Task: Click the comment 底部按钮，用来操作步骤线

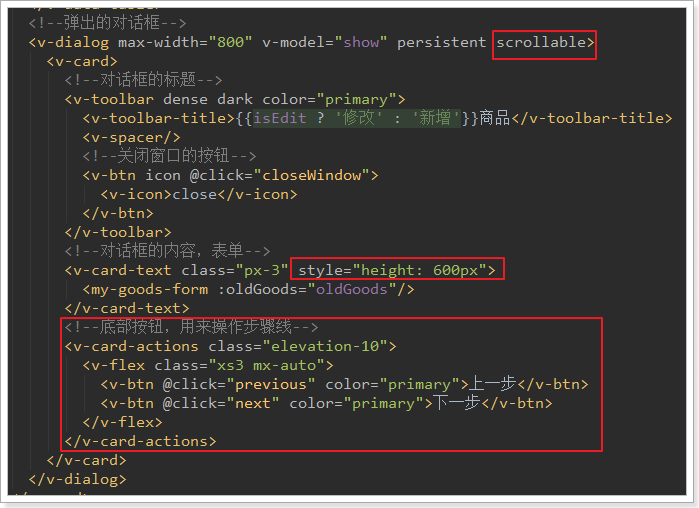Action: pyautogui.click(x=191, y=327)
